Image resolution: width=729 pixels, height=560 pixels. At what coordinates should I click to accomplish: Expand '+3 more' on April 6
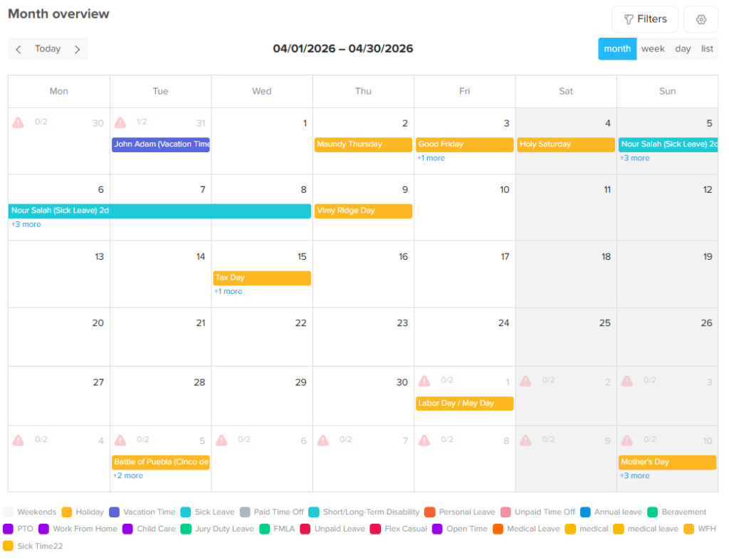[x=26, y=224]
